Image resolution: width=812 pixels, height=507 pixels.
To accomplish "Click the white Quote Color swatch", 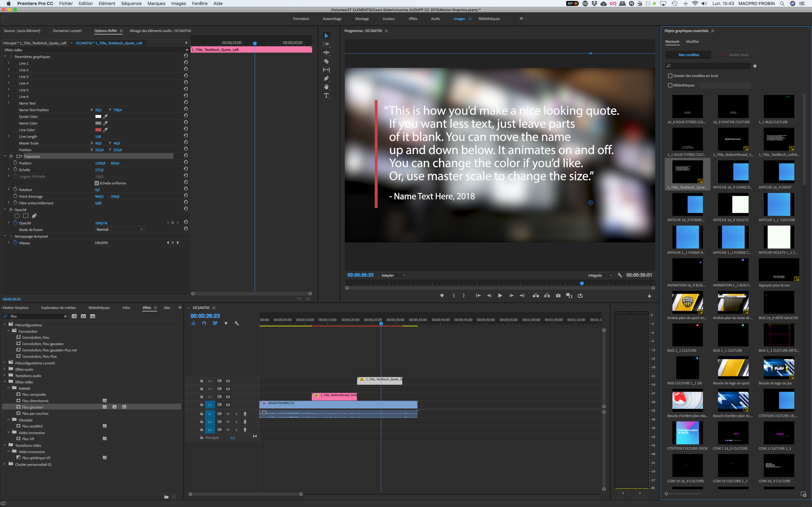I will [98, 116].
